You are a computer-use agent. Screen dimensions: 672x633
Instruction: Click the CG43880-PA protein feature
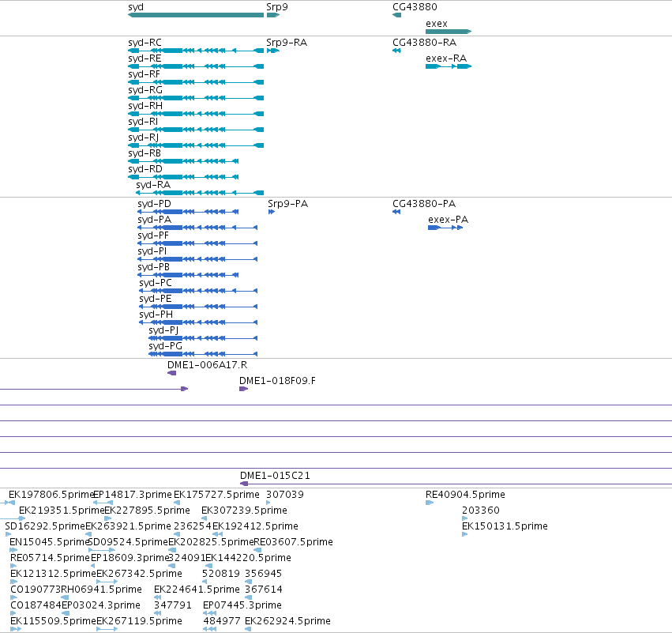396,212
